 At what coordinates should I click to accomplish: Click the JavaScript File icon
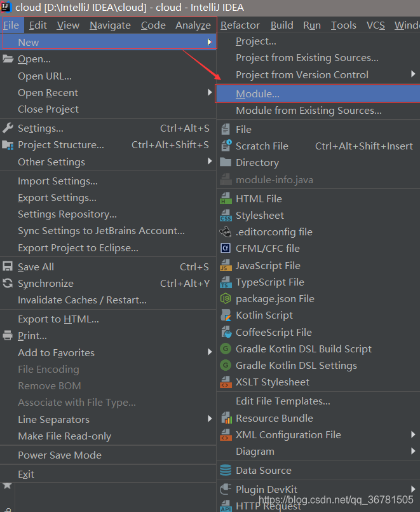pyautogui.click(x=226, y=265)
